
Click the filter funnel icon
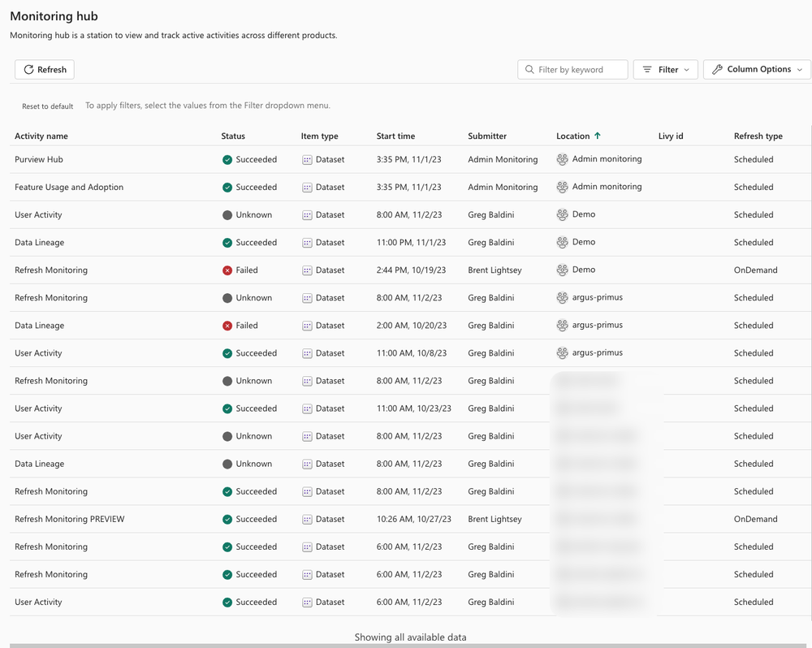coord(648,69)
